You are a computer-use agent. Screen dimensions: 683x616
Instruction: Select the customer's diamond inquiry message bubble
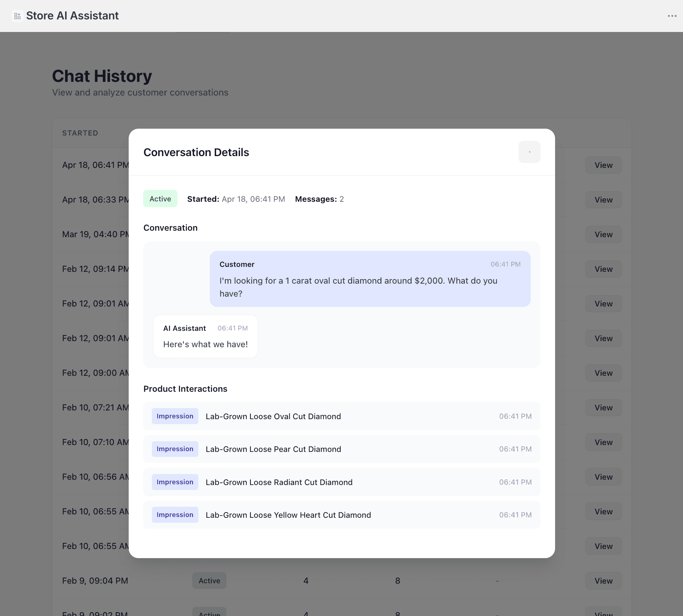pos(369,279)
